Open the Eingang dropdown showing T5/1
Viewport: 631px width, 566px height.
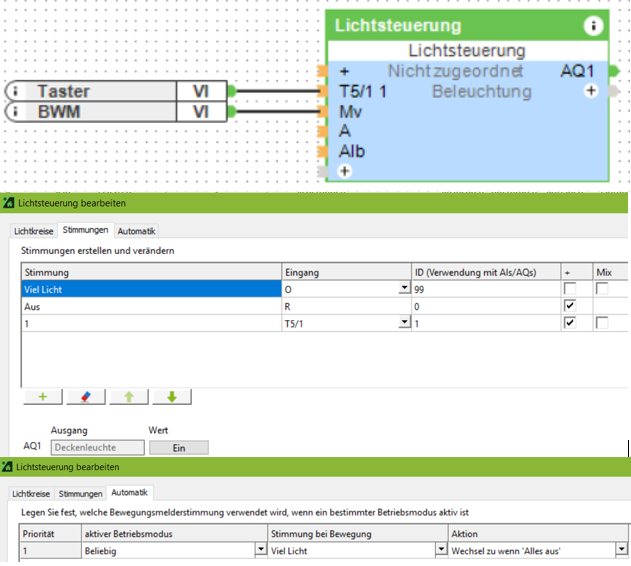tap(404, 323)
